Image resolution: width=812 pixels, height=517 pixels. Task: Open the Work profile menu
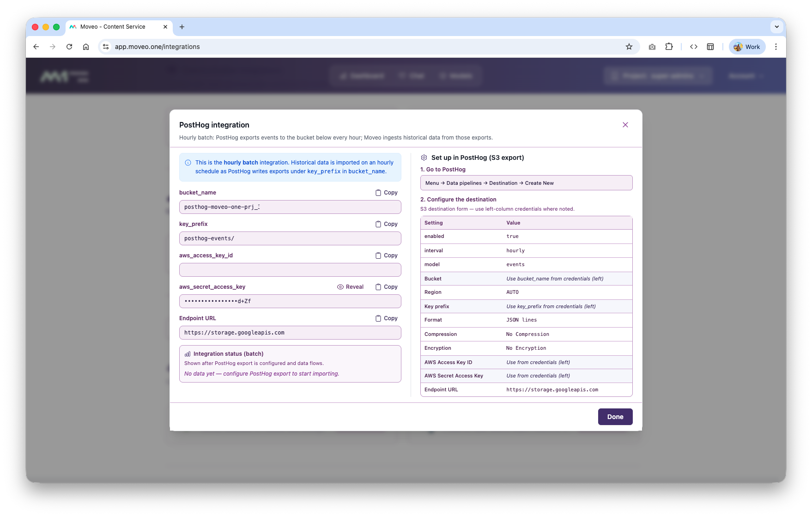tap(747, 47)
